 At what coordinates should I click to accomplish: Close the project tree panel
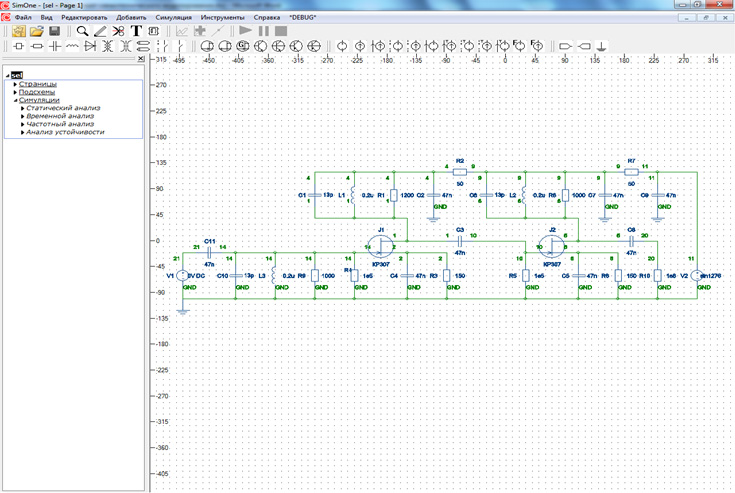coord(141,59)
